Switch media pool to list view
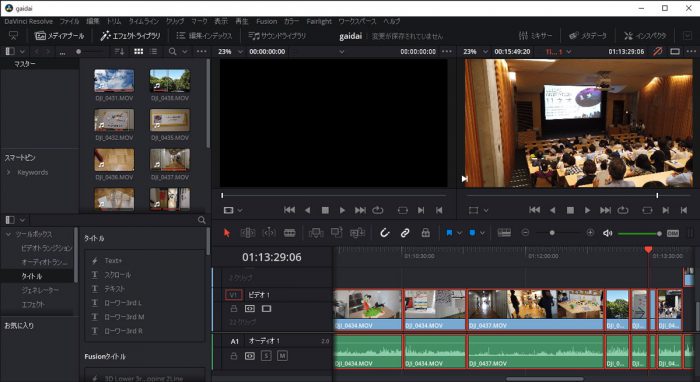Image resolution: width=700 pixels, height=382 pixels. click(153, 52)
